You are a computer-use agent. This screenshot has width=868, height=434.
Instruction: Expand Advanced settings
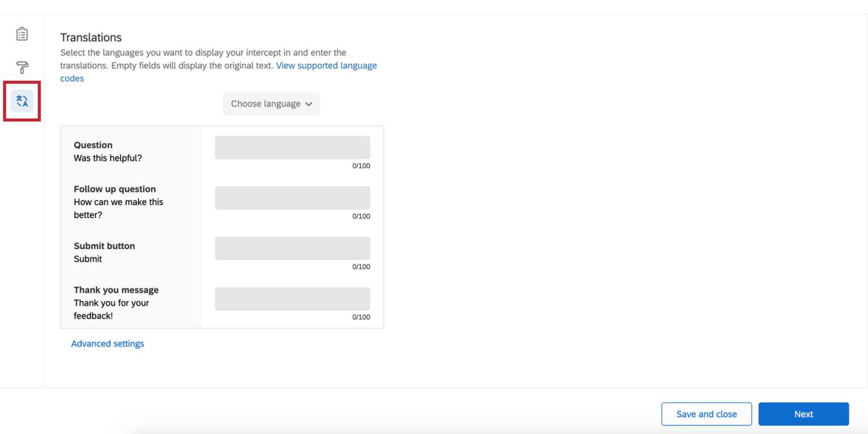pos(107,344)
